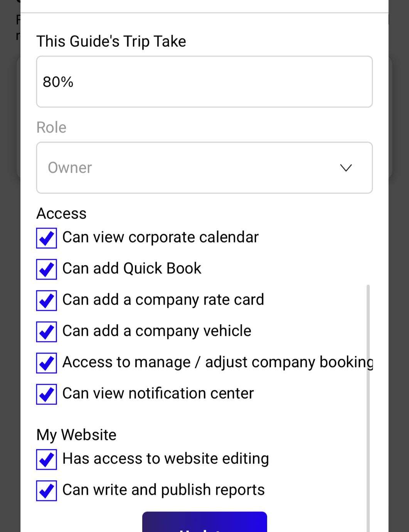Click the "Can add Quick Book" label text
The width and height of the screenshot is (409, 532).
coord(132,269)
